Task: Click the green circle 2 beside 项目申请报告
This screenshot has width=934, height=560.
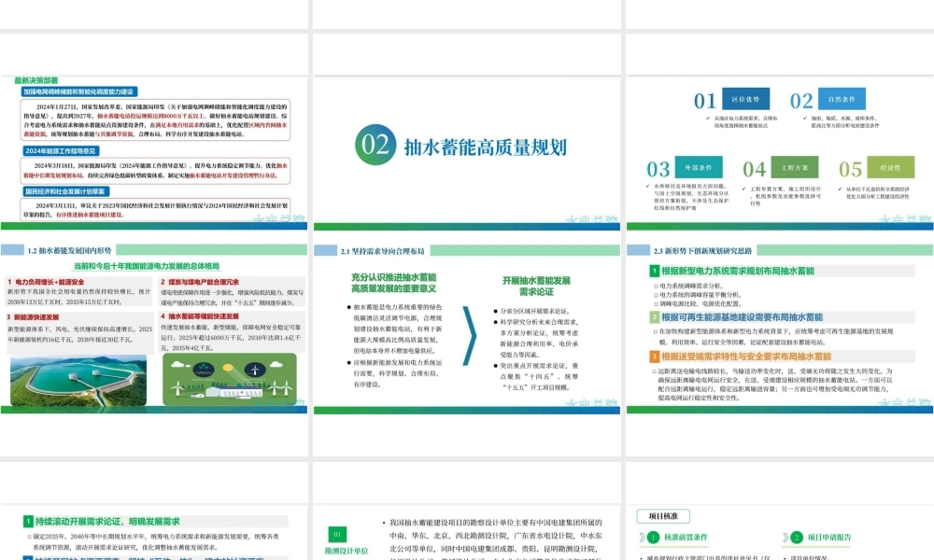Action: [797, 538]
